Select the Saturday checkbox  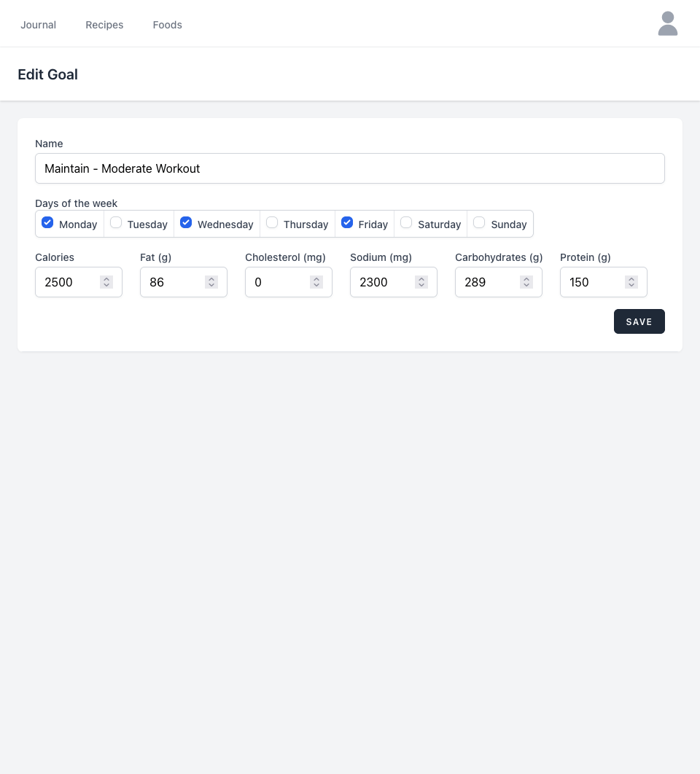(x=406, y=223)
